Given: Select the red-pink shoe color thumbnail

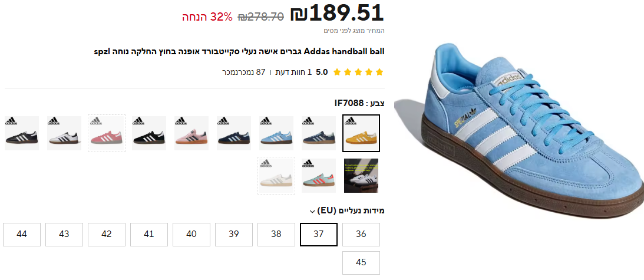Looking at the screenshot, I should [107, 133].
